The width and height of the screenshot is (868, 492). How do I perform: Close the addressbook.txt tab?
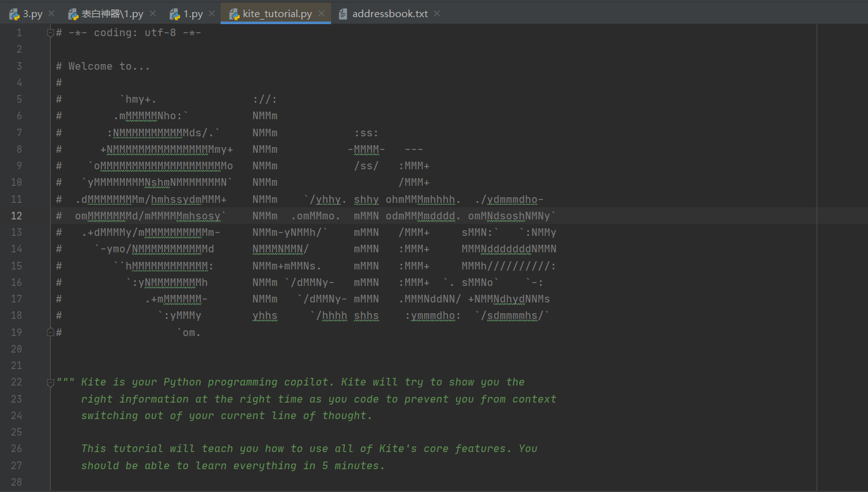click(x=437, y=13)
